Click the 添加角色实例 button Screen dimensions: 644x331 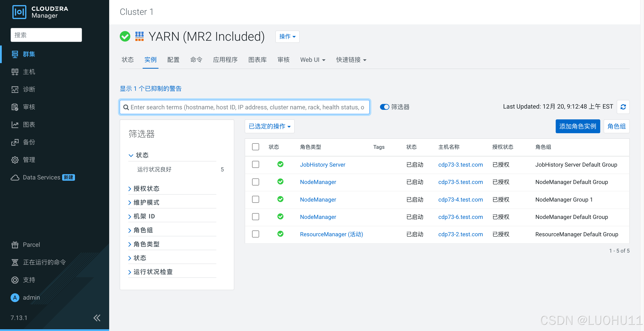(578, 126)
